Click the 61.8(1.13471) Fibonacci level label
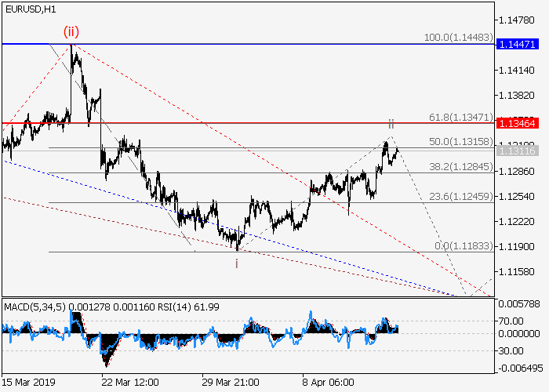The image size is (549, 392). pos(460,117)
